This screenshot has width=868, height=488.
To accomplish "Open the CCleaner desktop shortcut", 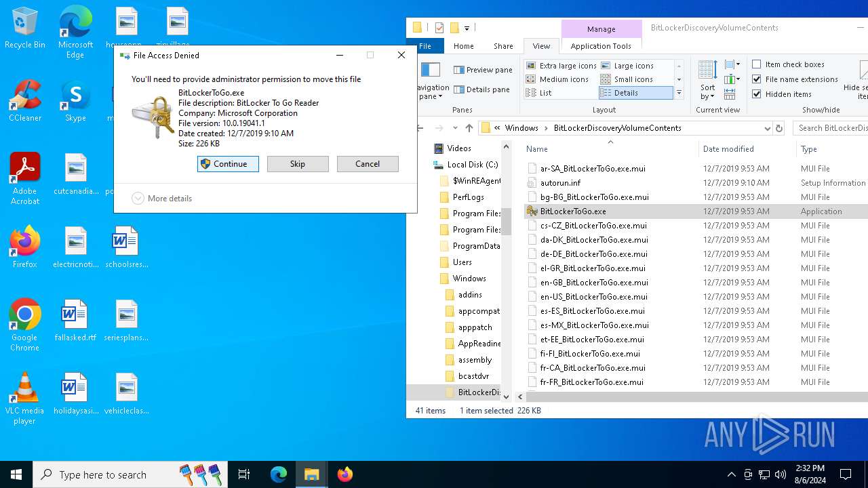I will click(x=24, y=102).
